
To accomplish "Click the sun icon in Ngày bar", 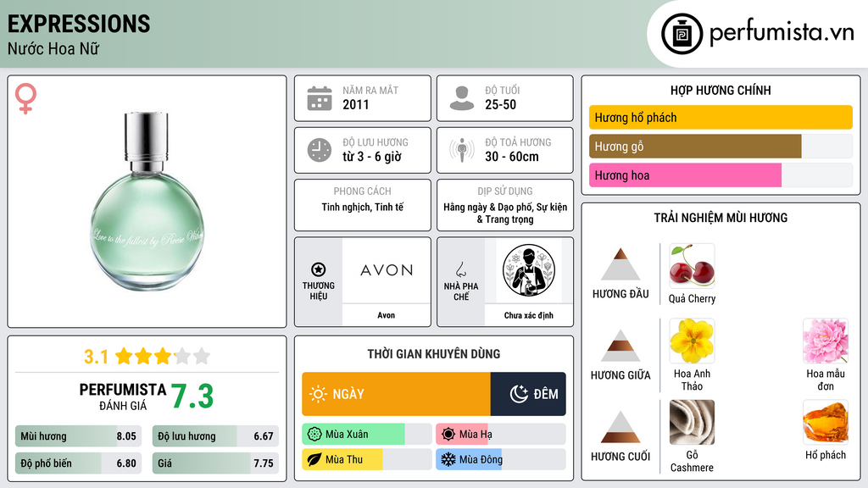I will coord(318,394).
